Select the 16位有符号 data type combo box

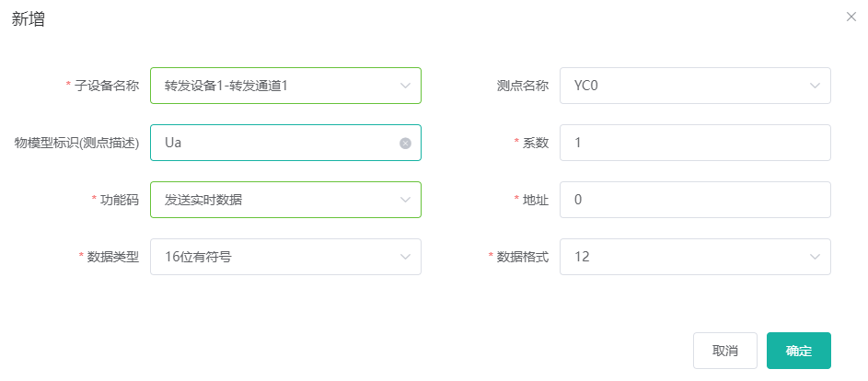coord(276,257)
